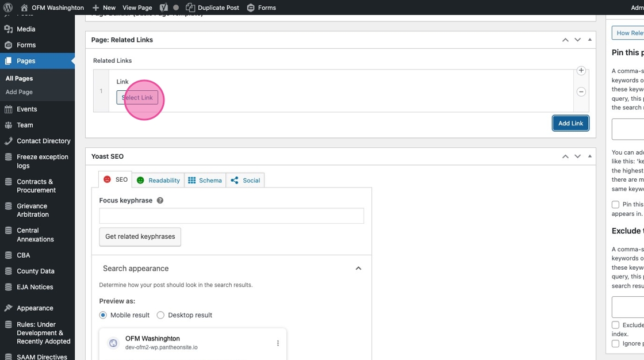Click the Forms icon in admin bar
Screen dimensions: 644x360
(251, 8)
